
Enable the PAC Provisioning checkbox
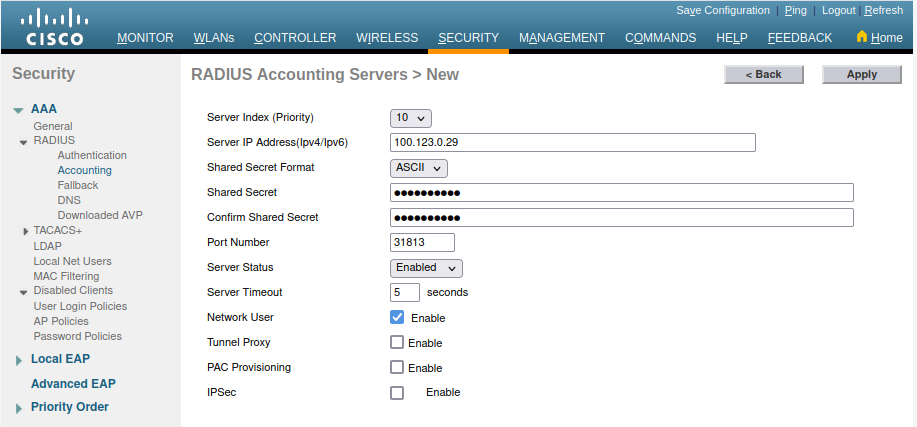pyautogui.click(x=397, y=367)
